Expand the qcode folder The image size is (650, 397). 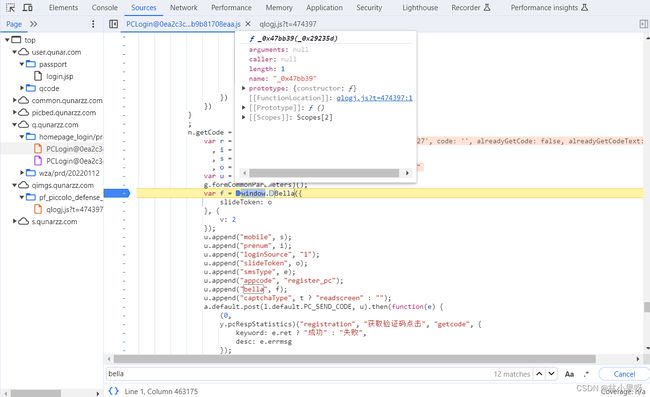point(22,88)
